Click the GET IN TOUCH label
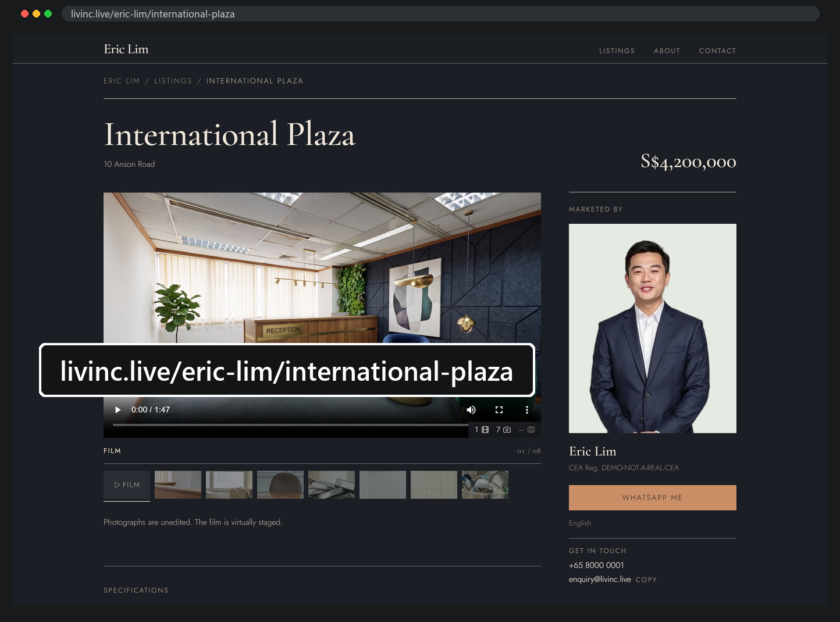840x622 pixels. click(x=597, y=551)
